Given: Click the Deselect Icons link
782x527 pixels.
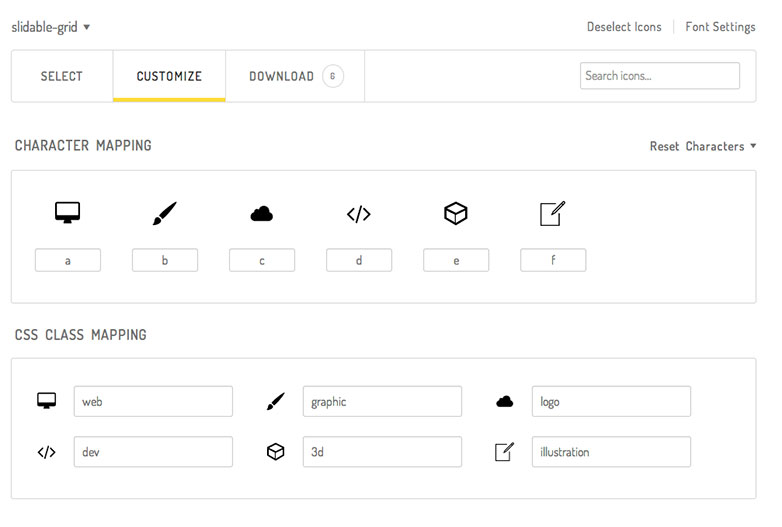Looking at the screenshot, I should point(624,27).
